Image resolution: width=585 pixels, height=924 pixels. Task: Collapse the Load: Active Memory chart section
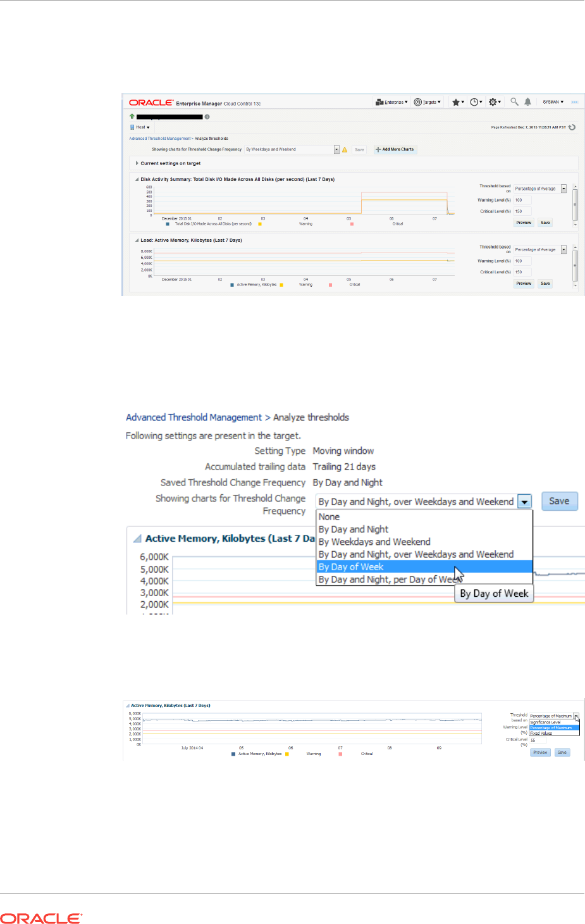click(137, 240)
